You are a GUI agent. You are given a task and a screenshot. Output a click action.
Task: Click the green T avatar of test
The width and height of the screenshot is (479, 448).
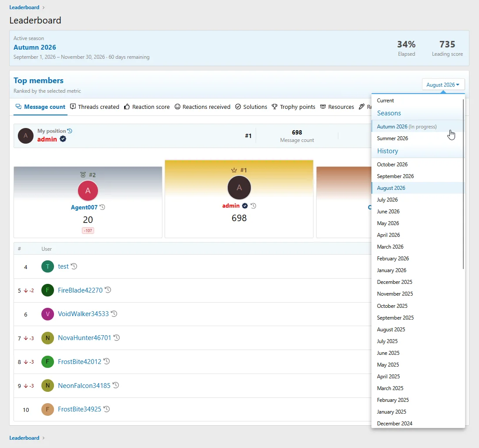[47, 266]
